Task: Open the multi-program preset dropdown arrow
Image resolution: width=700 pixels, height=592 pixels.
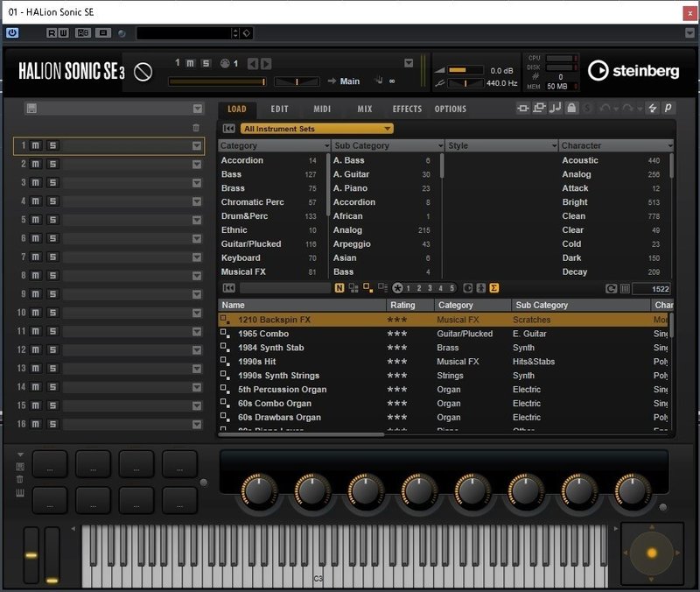Action: pyautogui.click(x=198, y=109)
